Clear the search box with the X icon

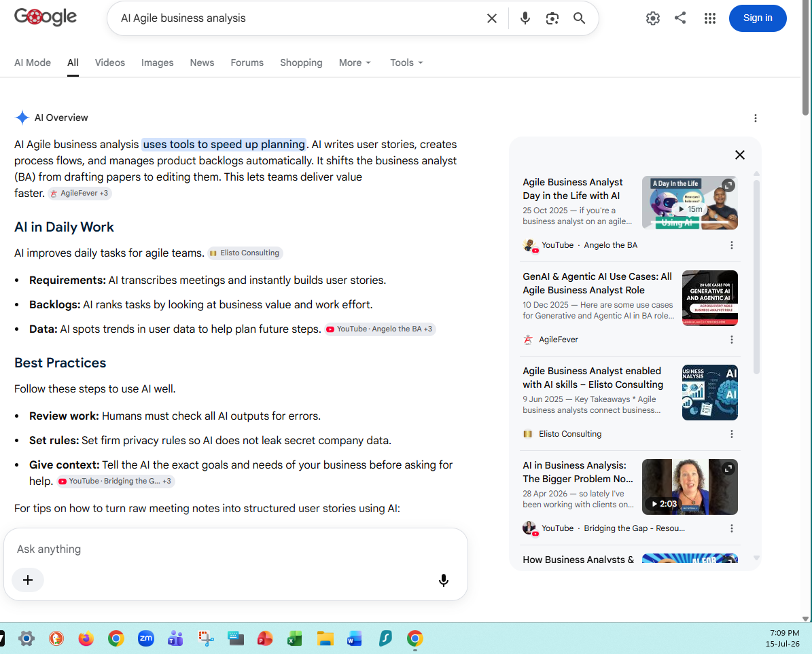tap(492, 18)
